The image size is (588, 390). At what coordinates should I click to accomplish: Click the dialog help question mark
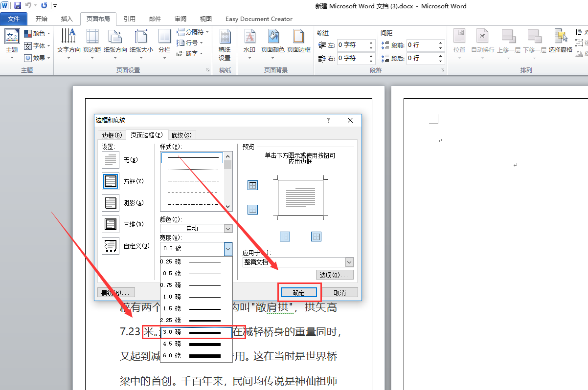(328, 120)
